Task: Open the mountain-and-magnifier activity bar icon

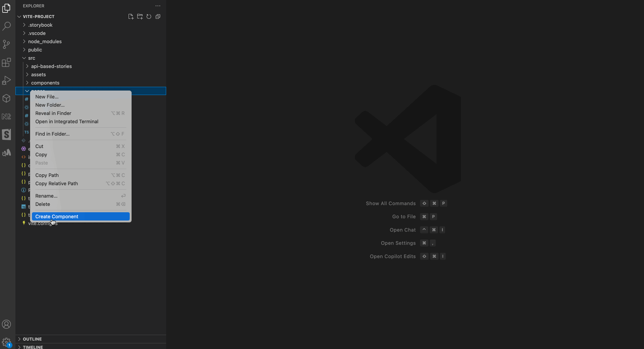Action: [6, 153]
